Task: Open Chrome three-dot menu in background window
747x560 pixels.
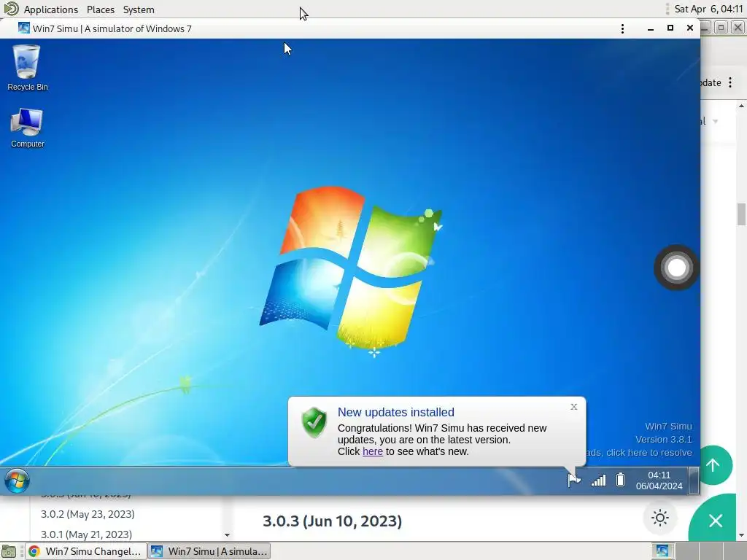Action: pyautogui.click(x=729, y=82)
